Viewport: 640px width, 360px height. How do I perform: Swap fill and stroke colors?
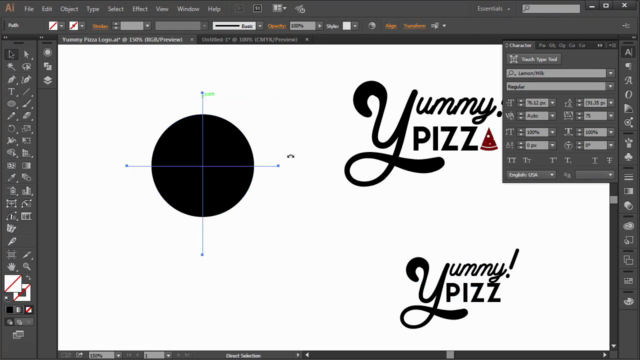(28, 278)
